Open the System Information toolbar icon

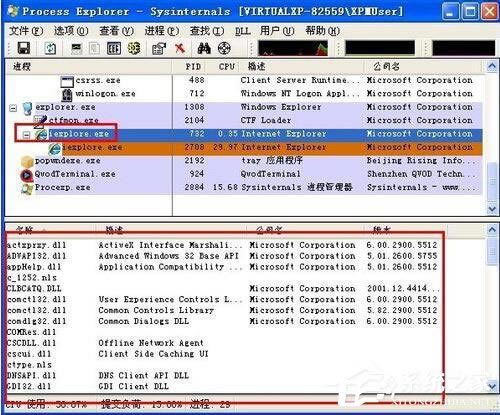click(x=76, y=49)
